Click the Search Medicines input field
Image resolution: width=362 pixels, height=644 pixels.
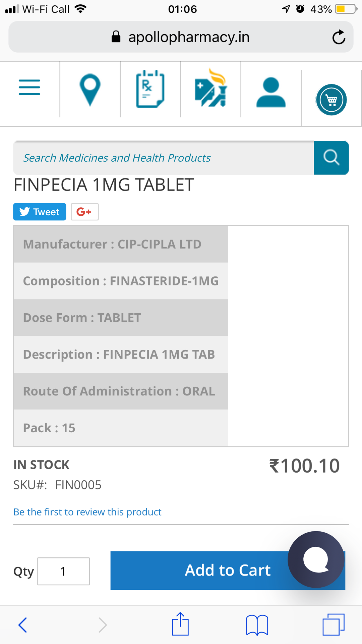click(164, 158)
